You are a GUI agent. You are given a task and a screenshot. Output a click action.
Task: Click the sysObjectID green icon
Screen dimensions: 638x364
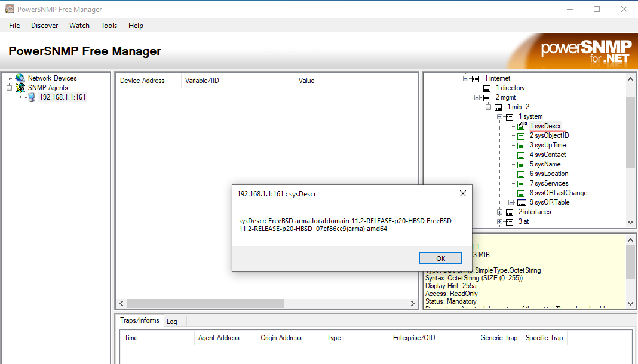pyautogui.click(x=521, y=136)
